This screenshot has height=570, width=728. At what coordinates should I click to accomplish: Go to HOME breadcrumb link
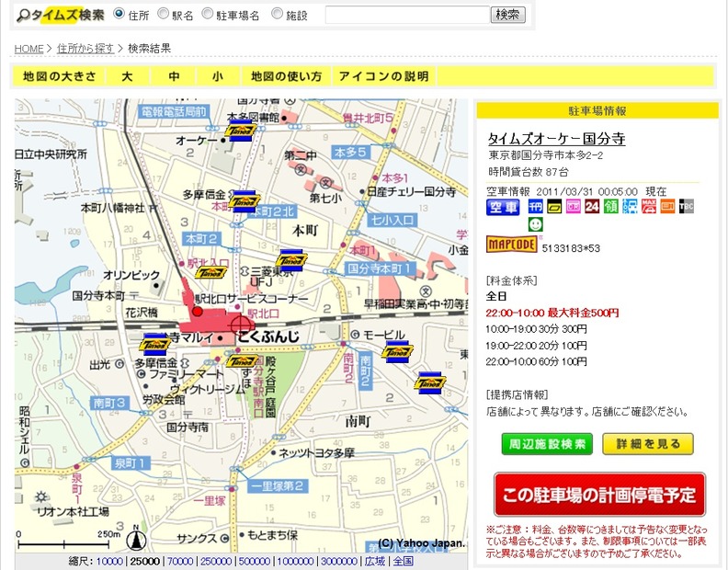coord(28,49)
